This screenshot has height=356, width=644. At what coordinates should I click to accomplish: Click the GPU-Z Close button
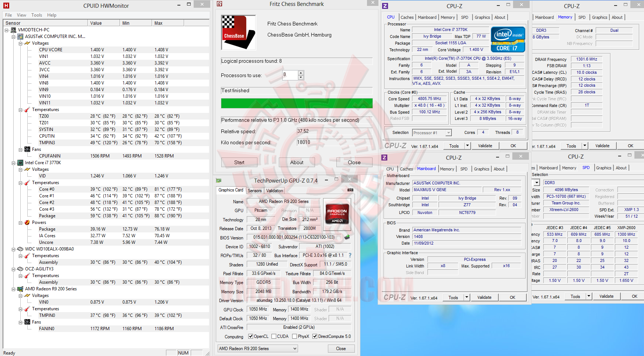click(341, 349)
